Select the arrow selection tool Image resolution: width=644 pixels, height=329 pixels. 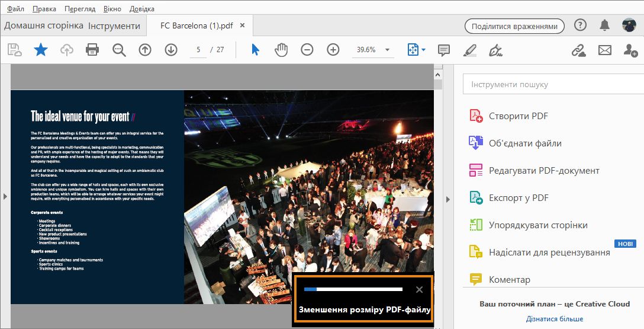click(x=255, y=50)
